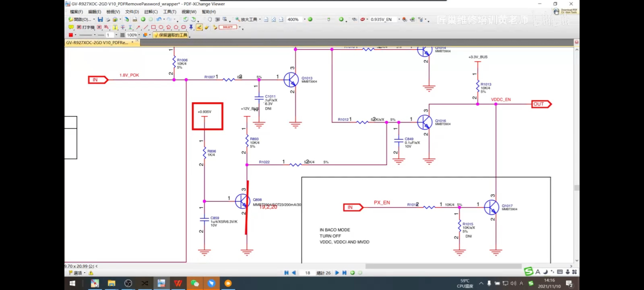This screenshot has height=290, width=644.
Task: Select the Cloud annotation tool
Action: point(184,27)
